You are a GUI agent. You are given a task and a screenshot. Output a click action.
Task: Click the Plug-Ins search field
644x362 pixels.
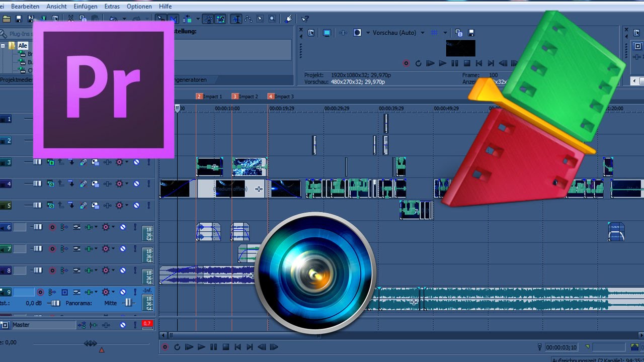[18, 34]
